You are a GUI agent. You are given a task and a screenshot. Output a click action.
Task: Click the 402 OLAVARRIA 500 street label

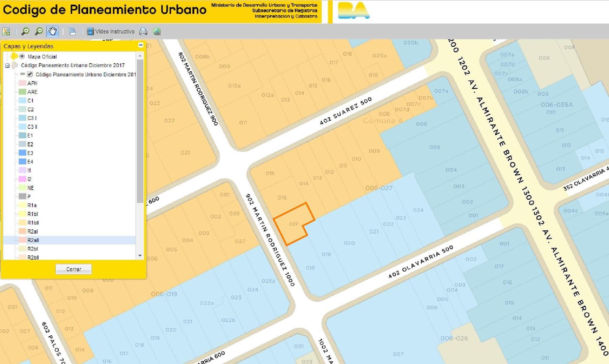[421, 262]
